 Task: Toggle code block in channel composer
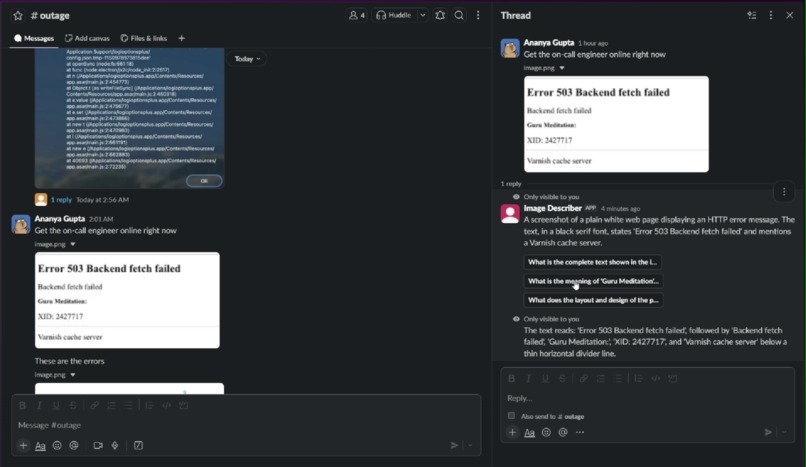(184, 405)
